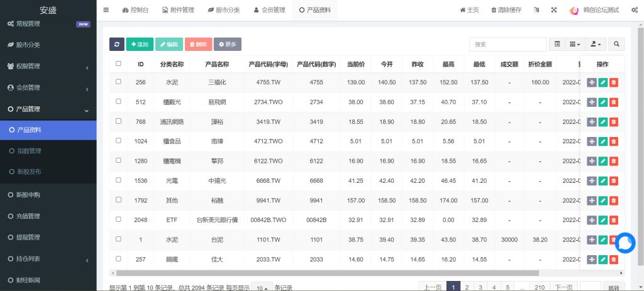Click the 编辑 button in toolbar
Viewport: 644px width, 291px height.
point(169,45)
